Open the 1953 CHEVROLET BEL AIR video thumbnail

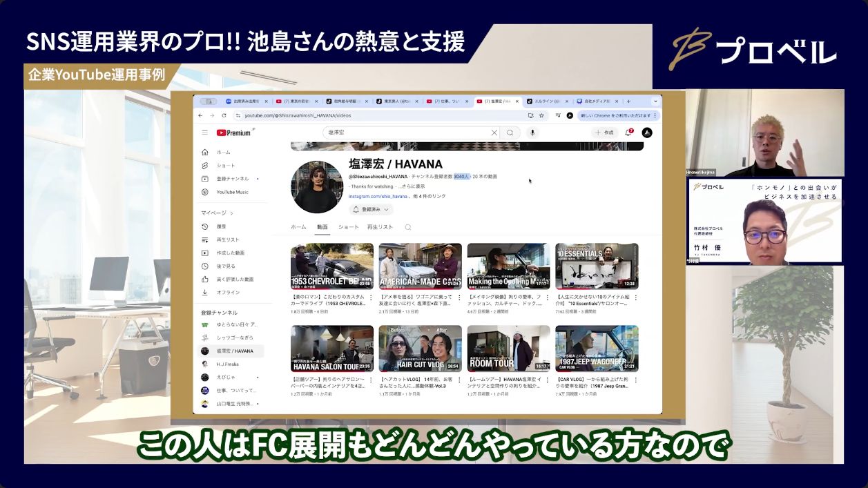[x=332, y=266]
